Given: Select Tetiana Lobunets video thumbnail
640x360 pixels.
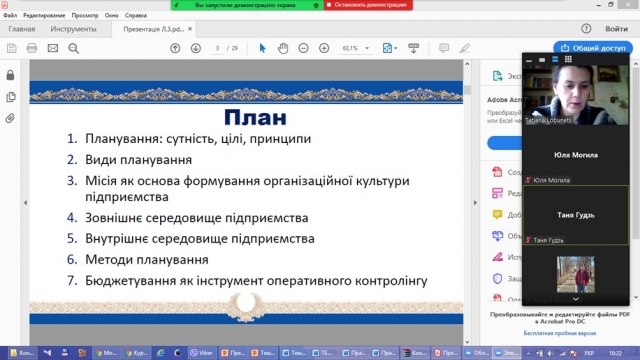Looking at the screenshot, I should pyautogui.click(x=576, y=95).
